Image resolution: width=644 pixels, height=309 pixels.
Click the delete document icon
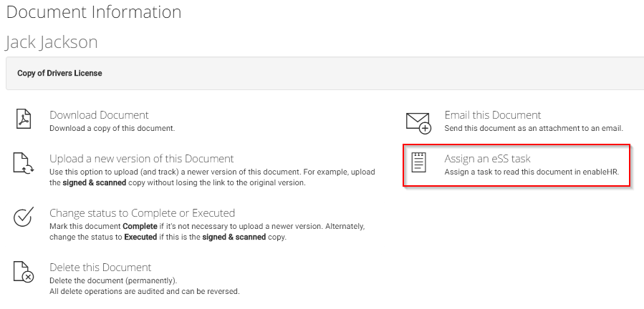pyautogui.click(x=24, y=272)
